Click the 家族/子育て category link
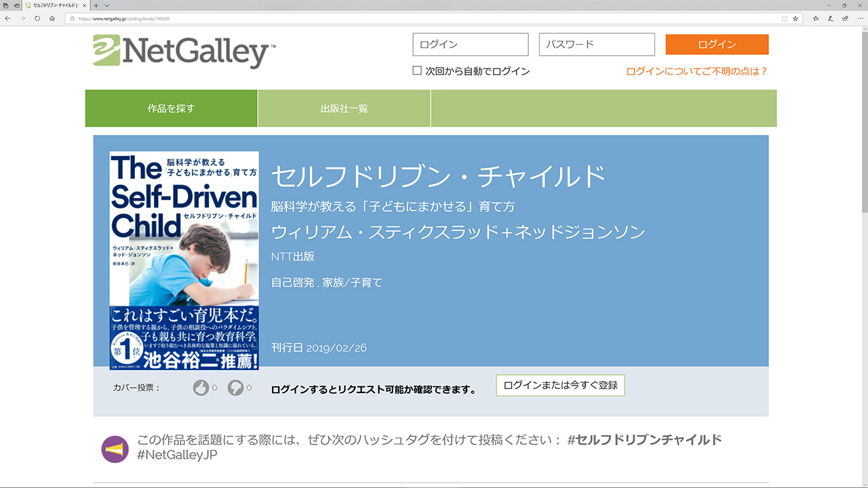 [353, 283]
